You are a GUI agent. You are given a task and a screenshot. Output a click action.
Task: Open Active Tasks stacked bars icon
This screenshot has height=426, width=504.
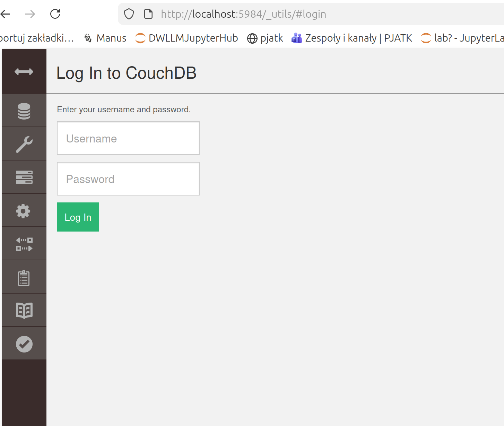(24, 177)
